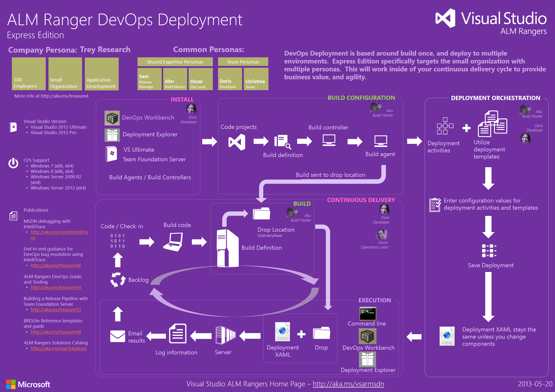The width and height of the screenshot is (555, 392).
Task: Click the Command line console icon
Action: [x=368, y=313]
